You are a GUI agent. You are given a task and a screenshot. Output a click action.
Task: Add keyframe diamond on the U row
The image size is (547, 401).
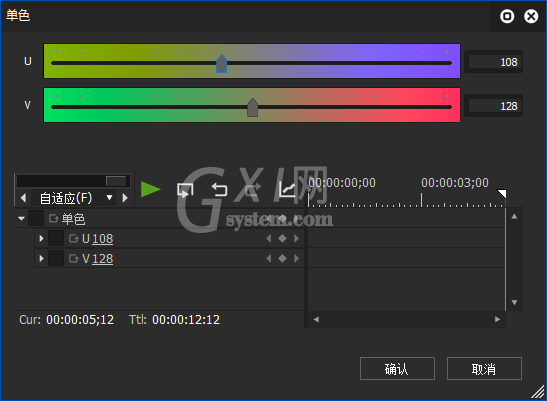coord(282,238)
